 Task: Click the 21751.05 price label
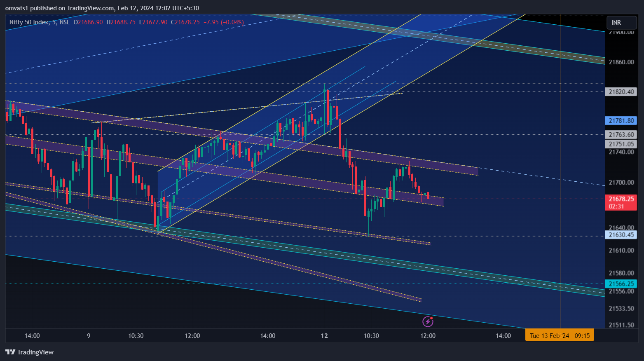pyautogui.click(x=621, y=144)
